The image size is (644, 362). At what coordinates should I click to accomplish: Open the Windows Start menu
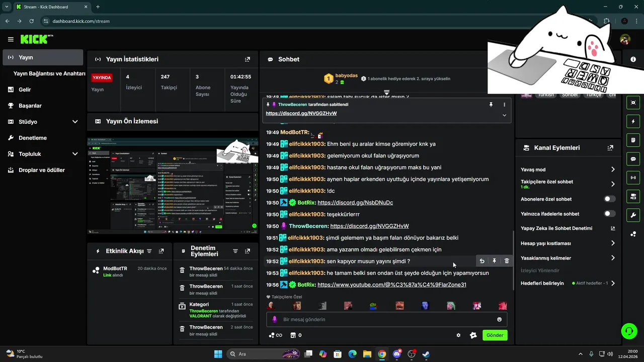coord(218,354)
